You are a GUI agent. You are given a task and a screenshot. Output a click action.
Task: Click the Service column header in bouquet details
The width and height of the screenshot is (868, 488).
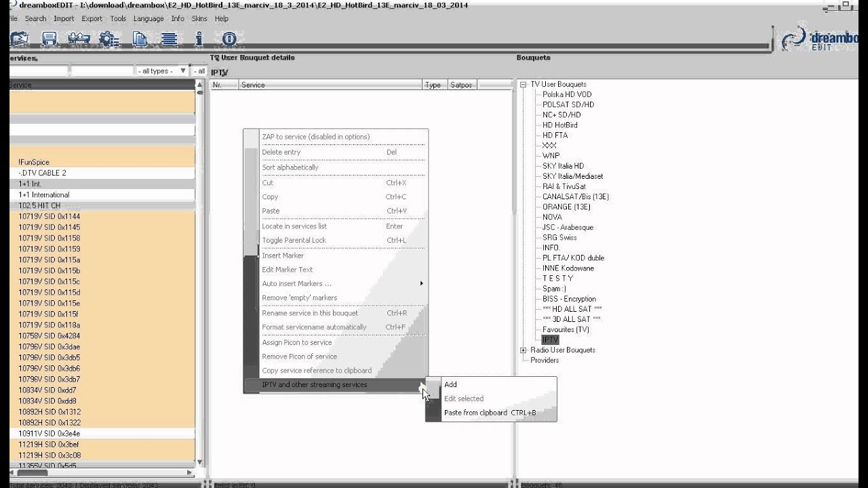coord(330,85)
